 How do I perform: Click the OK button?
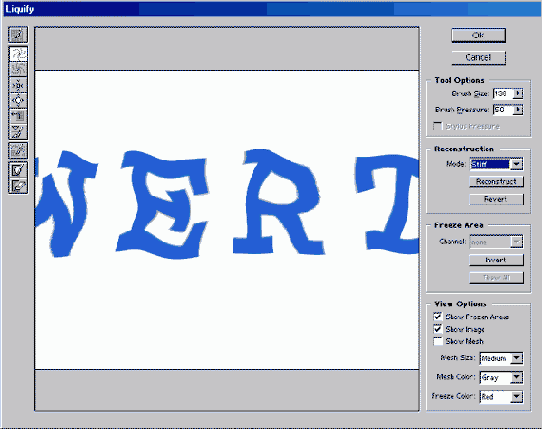point(478,35)
